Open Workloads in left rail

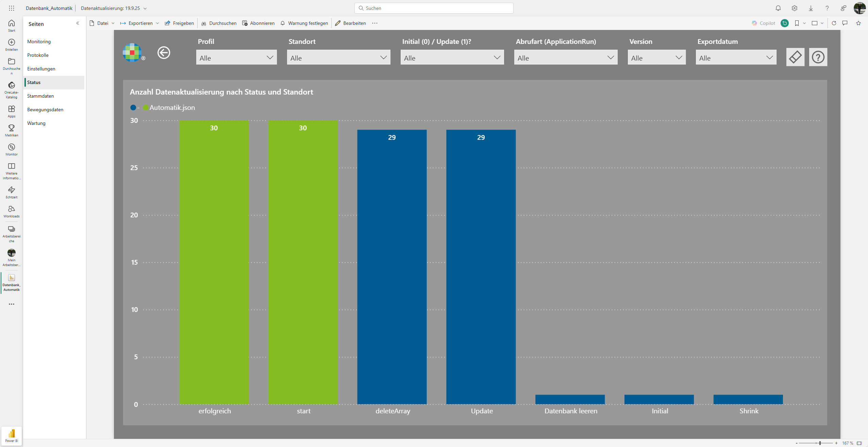12,211
